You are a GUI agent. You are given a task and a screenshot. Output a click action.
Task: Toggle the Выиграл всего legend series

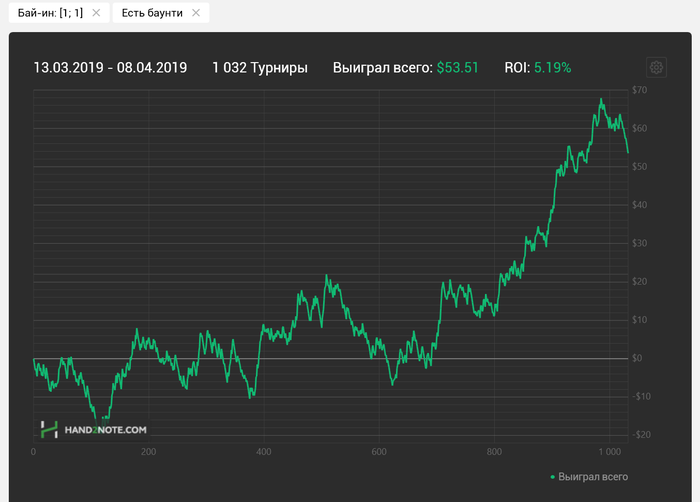[593, 477]
